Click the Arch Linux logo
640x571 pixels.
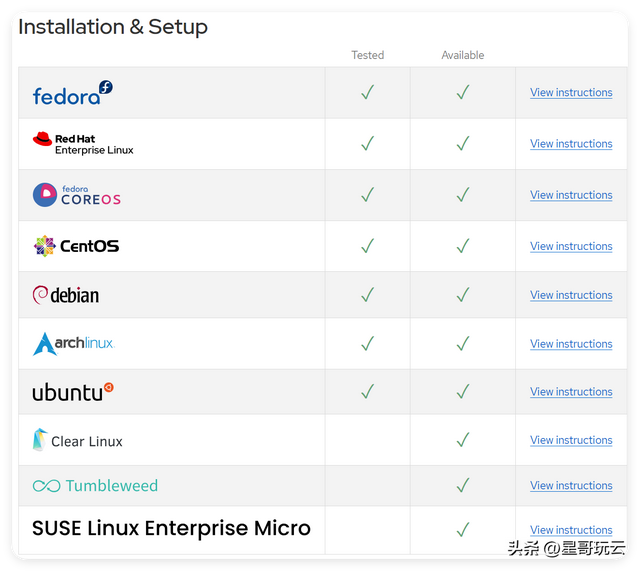click(74, 344)
